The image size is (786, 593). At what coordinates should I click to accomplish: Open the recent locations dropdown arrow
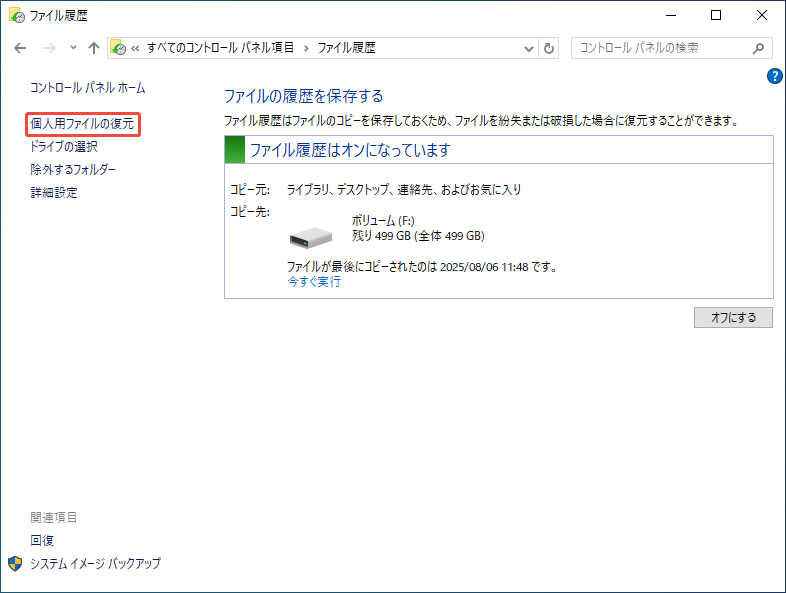[x=73, y=48]
